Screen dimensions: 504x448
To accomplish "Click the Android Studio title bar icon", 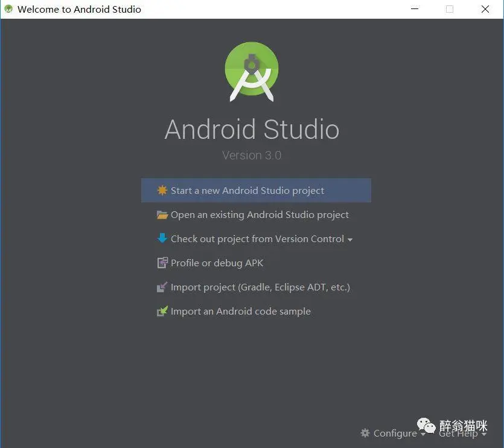I will coord(8,9).
